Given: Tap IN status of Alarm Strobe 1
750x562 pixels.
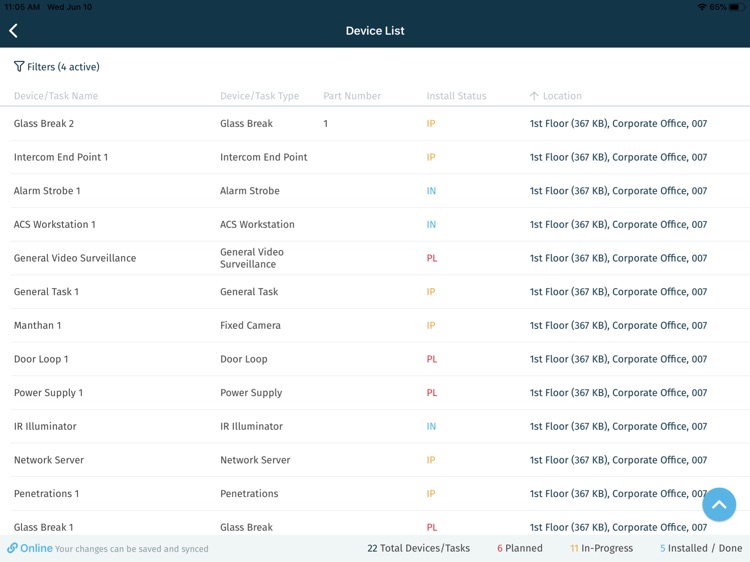Looking at the screenshot, I should pyautogui.click(x=431, y=190).
